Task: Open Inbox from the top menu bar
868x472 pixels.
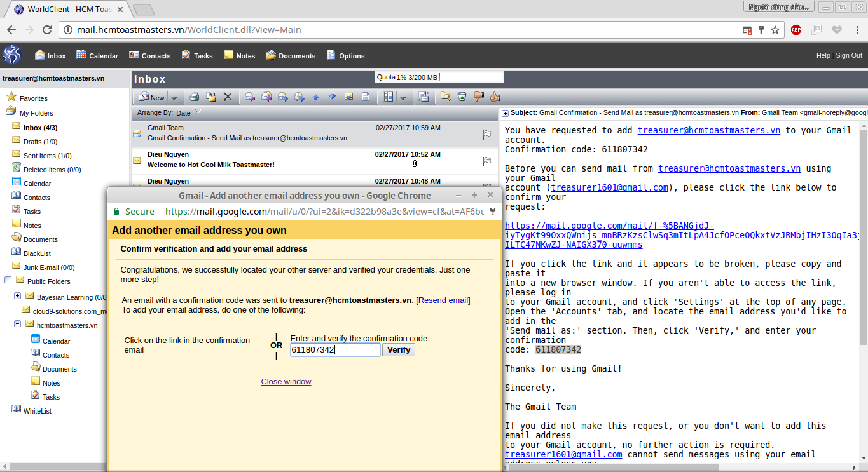Action: 50,55
